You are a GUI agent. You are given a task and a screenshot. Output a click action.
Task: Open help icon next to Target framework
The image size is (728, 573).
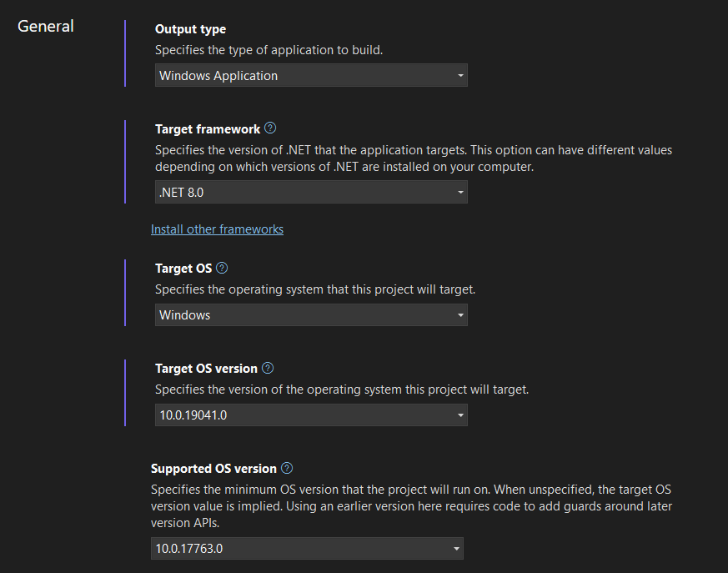(x=270, y=128)
